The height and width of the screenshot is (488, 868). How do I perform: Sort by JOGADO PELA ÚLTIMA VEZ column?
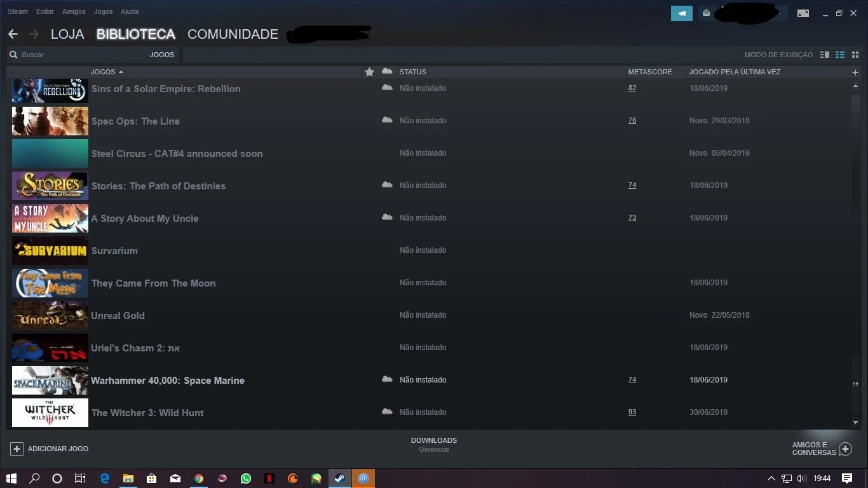735,72
